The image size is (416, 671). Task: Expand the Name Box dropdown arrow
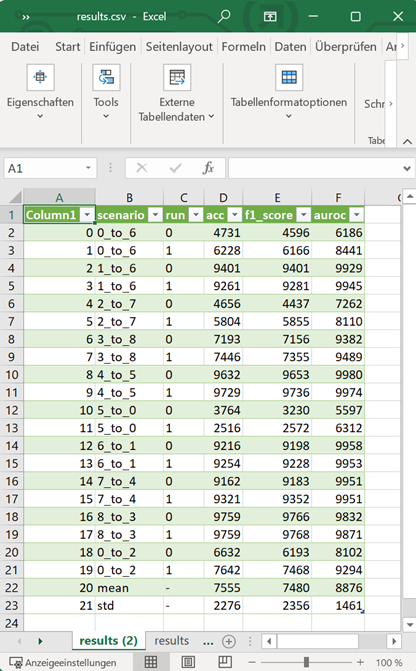pos(88,168)
